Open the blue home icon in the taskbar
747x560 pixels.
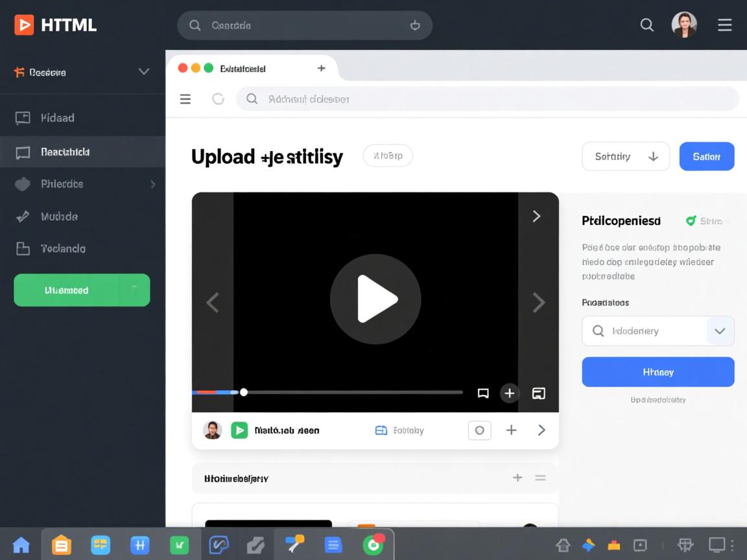pos(21,545)
